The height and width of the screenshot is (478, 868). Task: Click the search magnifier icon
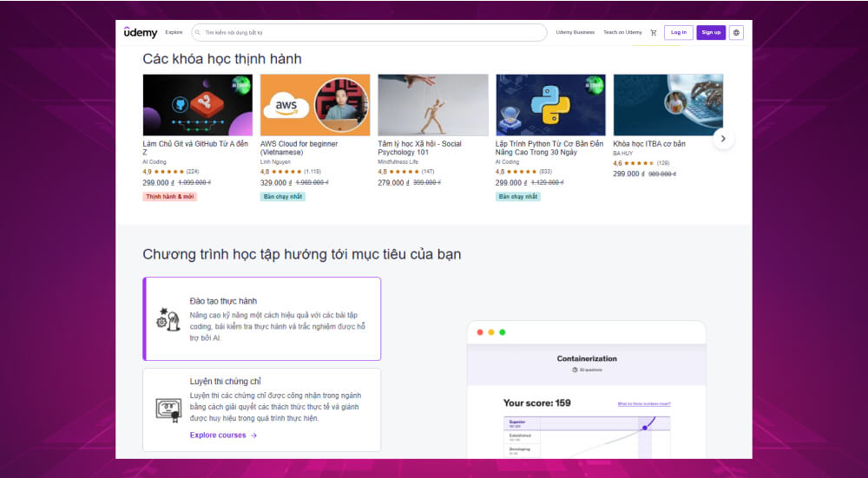pos(198,33)
